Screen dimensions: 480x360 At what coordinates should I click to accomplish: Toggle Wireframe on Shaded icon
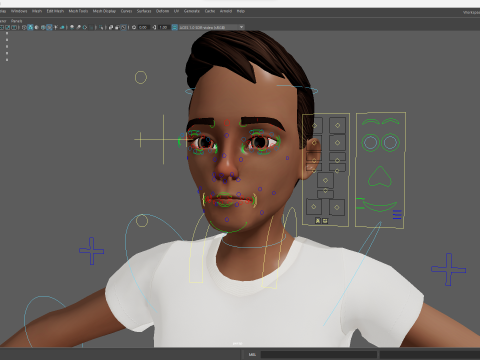[43, 27]
